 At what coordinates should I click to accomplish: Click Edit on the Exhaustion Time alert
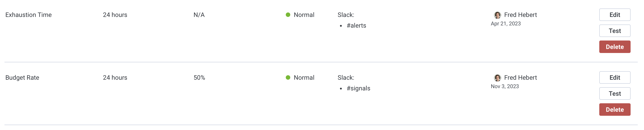point(615,15)
